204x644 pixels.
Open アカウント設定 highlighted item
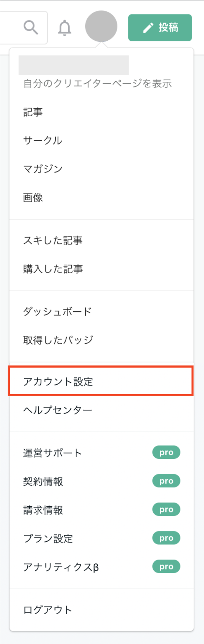[x=101, y=381]
